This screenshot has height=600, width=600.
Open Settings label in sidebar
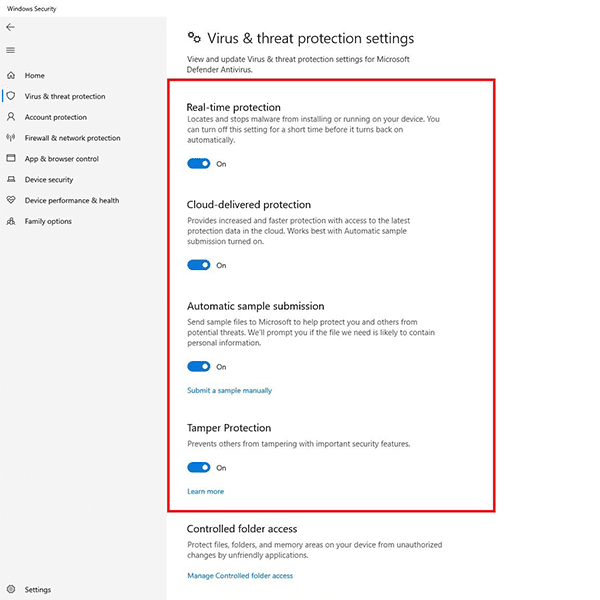(38, 590)
